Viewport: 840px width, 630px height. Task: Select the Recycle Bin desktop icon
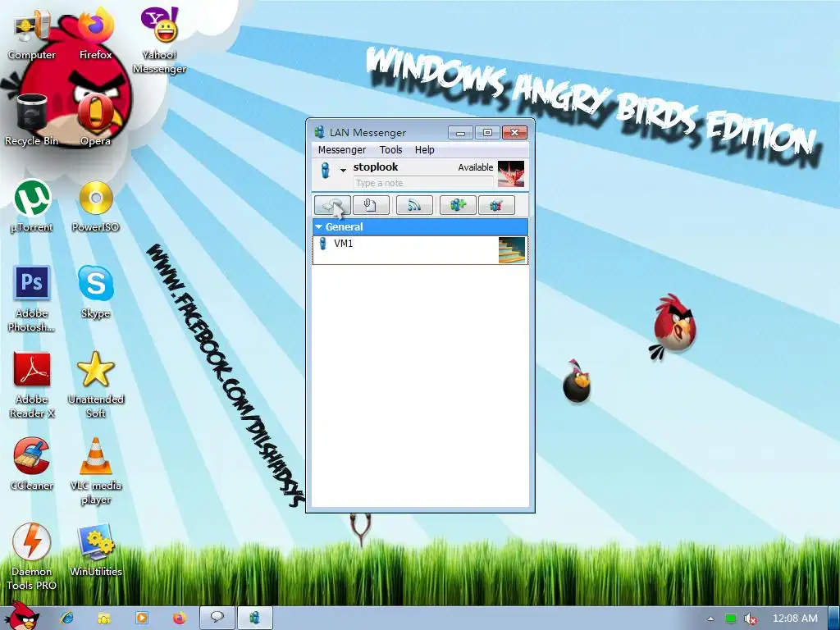coord(32,121)
